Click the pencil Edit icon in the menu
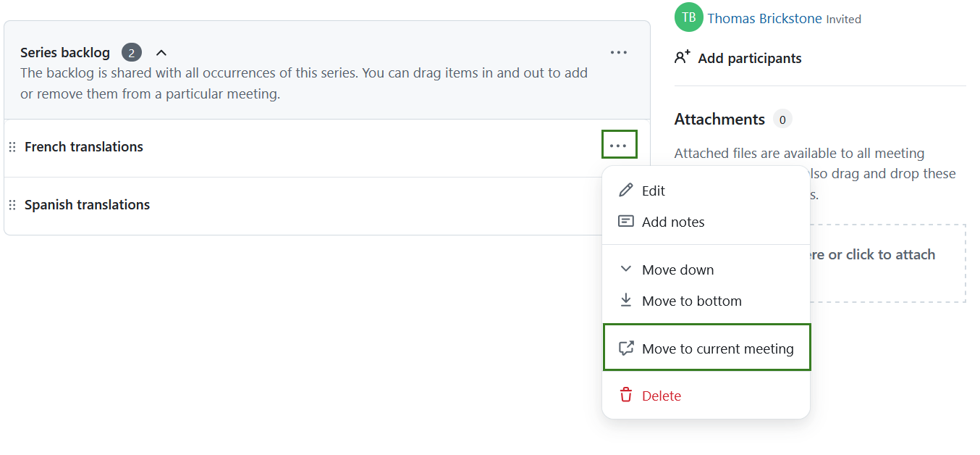The height and width of the screenshot is (455, 980). tap(626, 191)
